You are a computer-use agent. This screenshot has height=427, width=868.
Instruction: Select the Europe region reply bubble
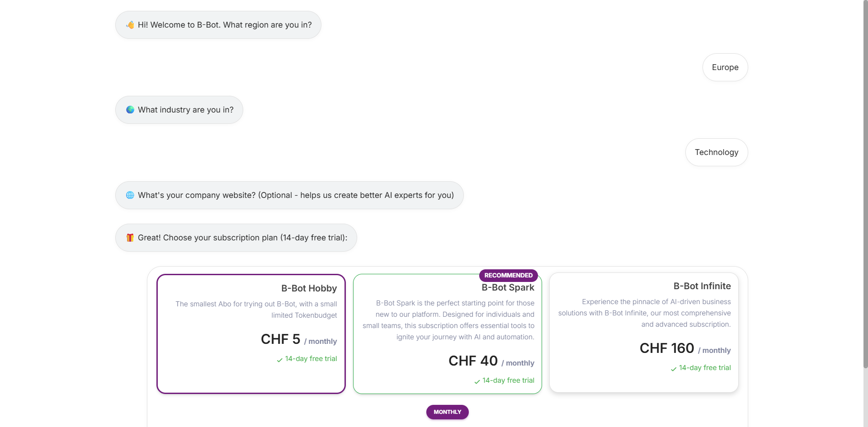pyautogui.click(x=725, y=67)
